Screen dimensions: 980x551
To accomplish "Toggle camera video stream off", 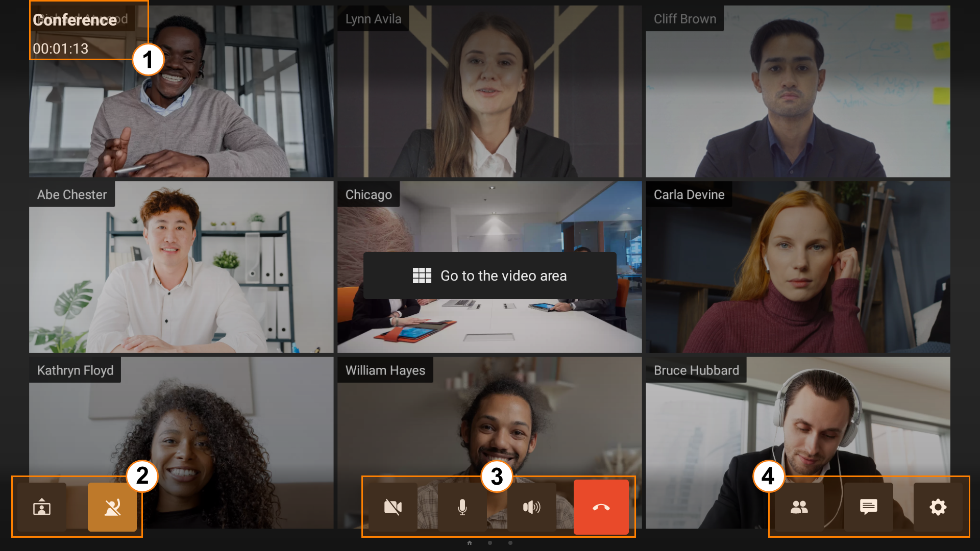I will click(x=394, y=507).
